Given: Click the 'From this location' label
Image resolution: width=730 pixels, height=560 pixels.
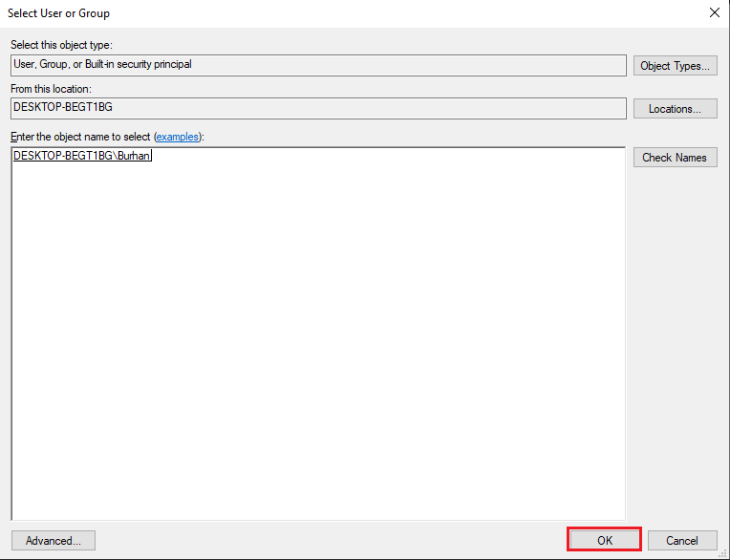Looking at the screenshot, I should pos(52,89).
